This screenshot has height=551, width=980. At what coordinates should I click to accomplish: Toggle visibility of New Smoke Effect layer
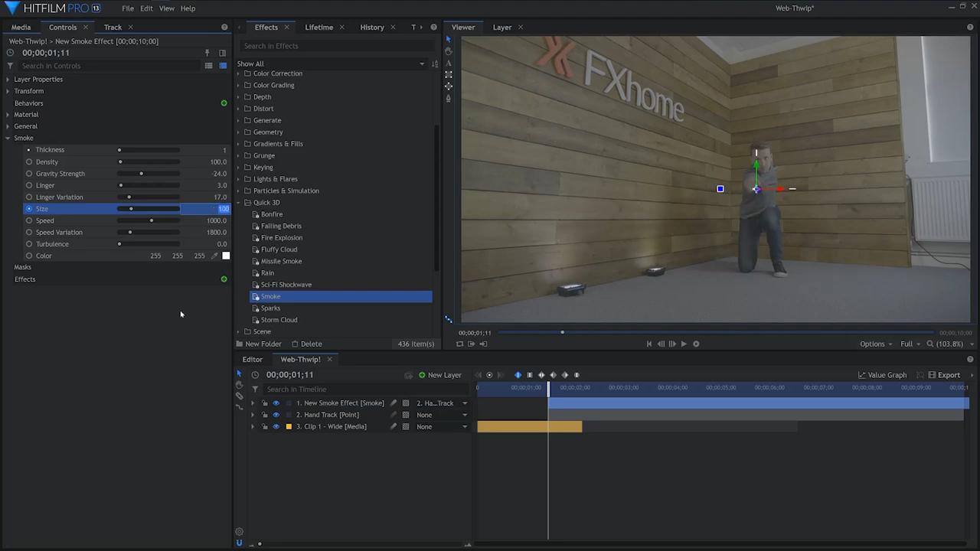(x=276, y=403)
